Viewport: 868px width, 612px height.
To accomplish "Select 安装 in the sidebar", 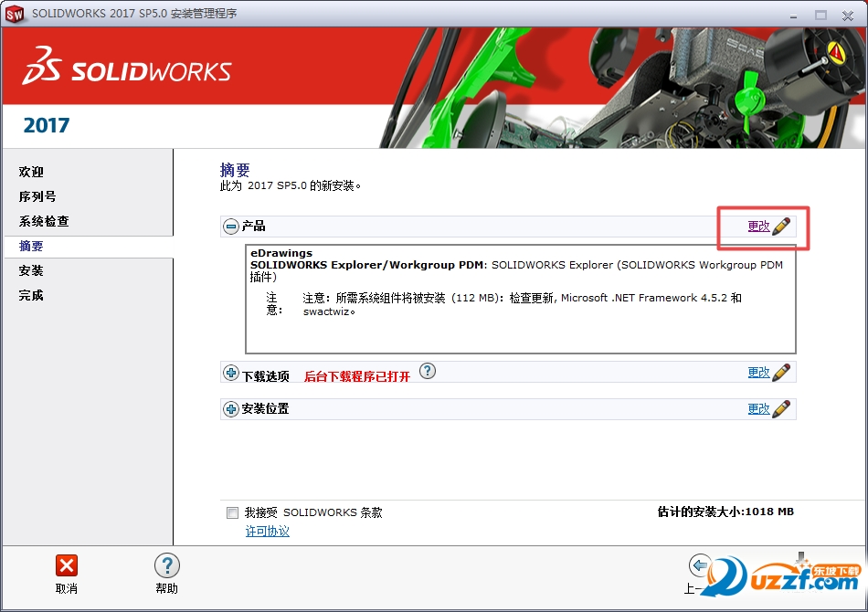I will click(31, 270).
